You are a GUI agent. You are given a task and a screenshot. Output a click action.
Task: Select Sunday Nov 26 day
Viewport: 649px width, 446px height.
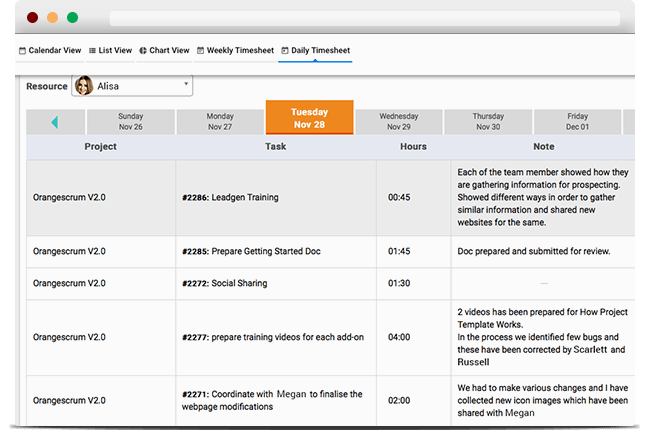(130, 122)
